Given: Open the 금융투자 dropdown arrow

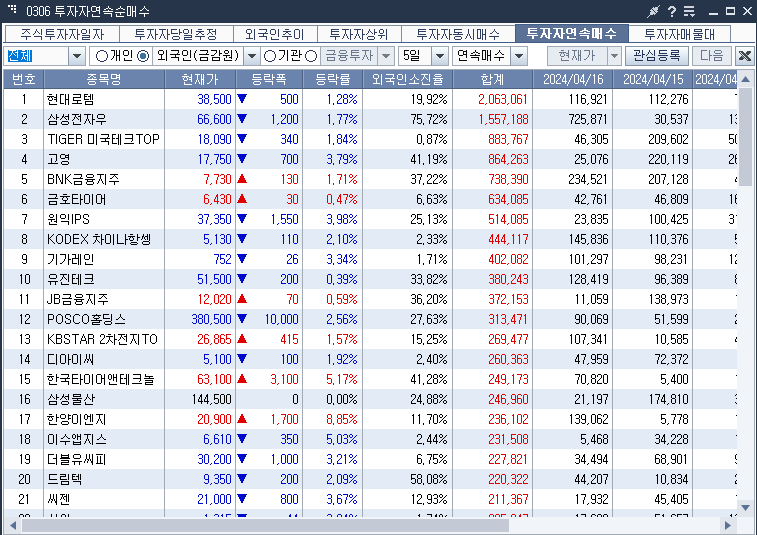Looking at the screenshot, I should (x=386, y=56).
